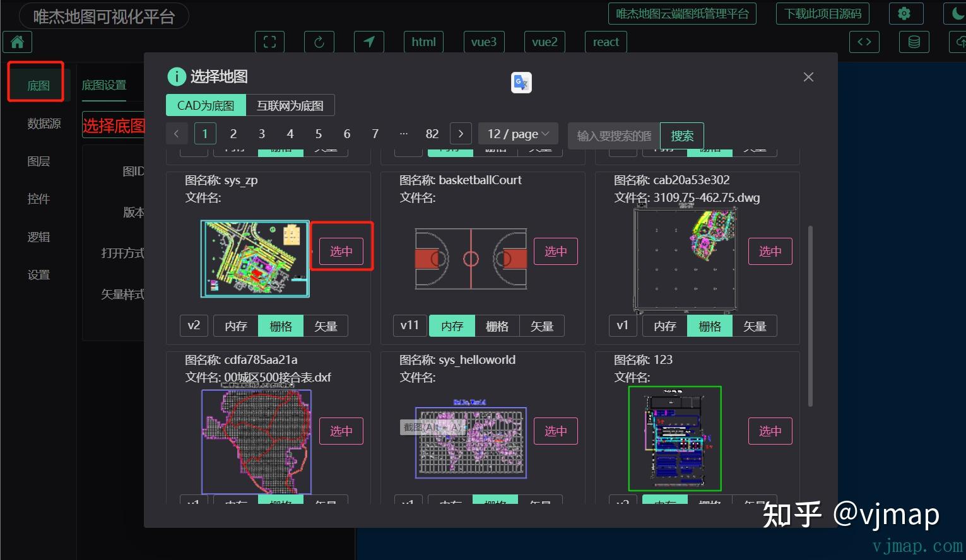
Task: Click the next page chevron
Action: [461, 133]
